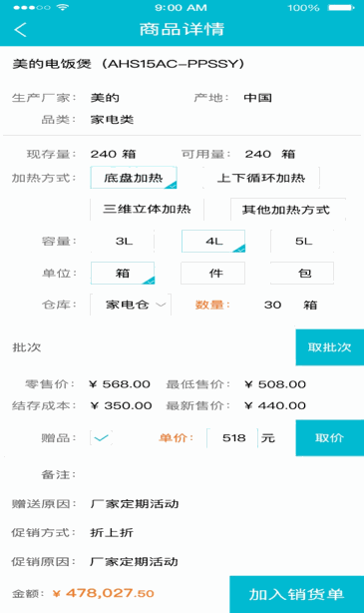Open the 家电仓 warehouse dropdown

pyautogui.click(x=131, y=305)
